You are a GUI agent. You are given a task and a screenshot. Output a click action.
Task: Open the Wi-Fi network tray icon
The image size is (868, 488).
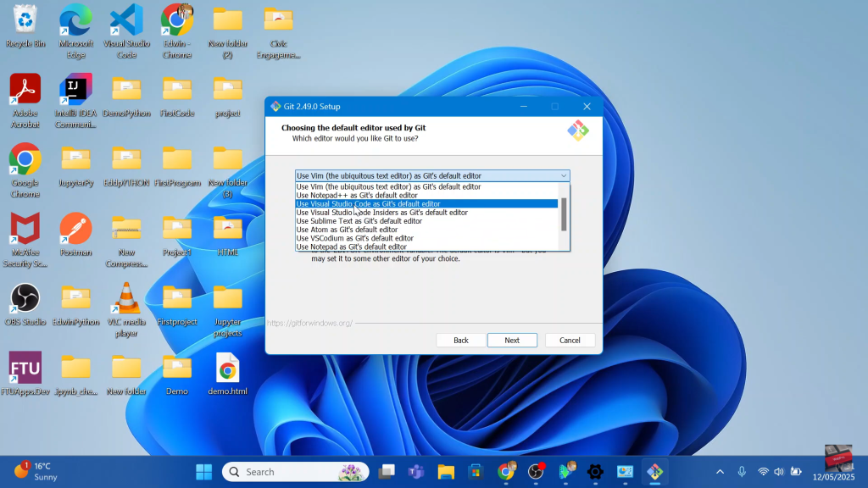click(x=763, y=471)
